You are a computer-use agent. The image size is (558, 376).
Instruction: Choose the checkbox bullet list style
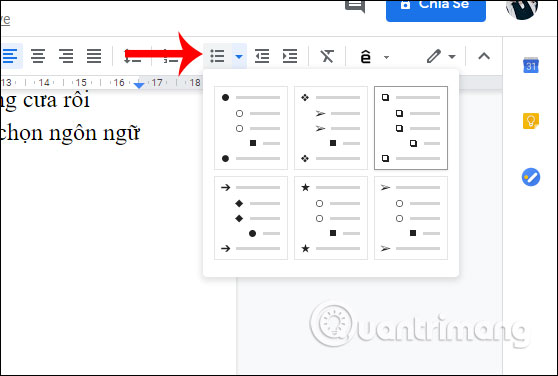[x=411, y=128]
